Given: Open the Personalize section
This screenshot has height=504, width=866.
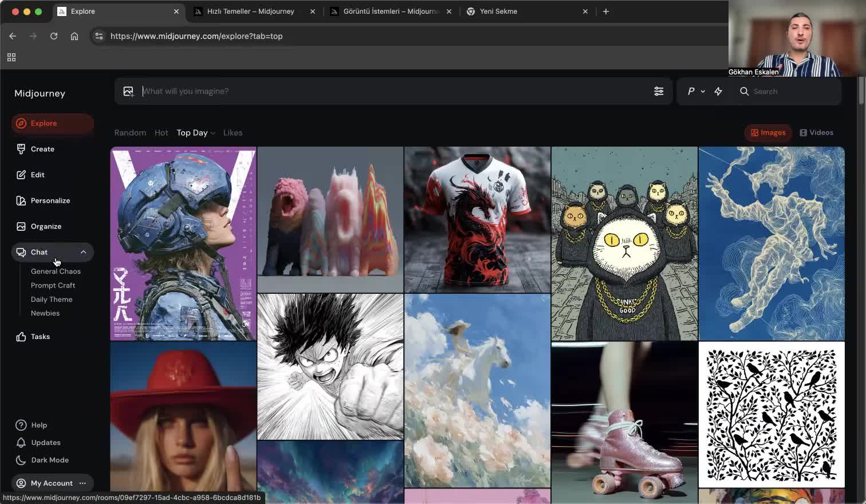Looking at the screenshot, I should (52, 200).
